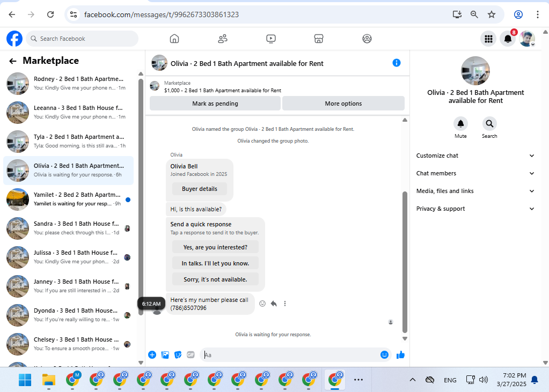
Task: Attach a file using the photo icon
Action: [165, 355]
